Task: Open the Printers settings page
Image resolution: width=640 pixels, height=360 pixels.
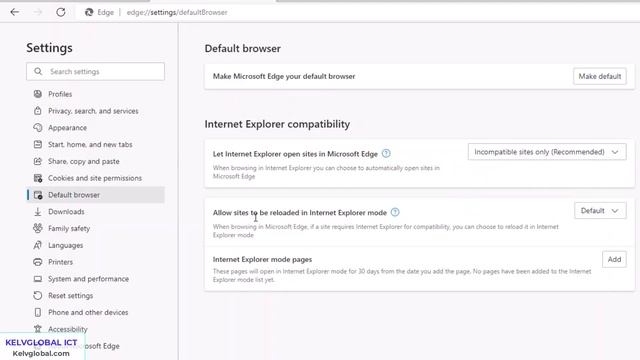Action: coord(60,262)
